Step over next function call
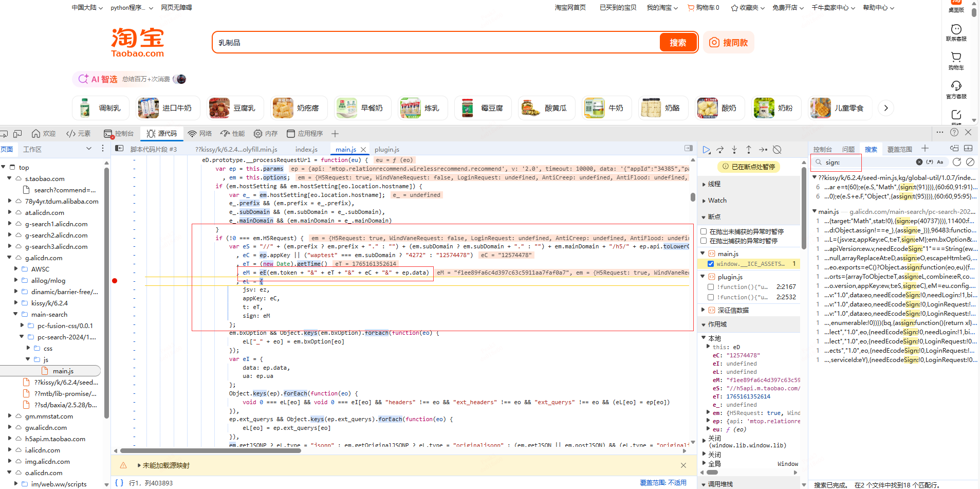This screenshot has width=980, height=489. pos(720,150)
